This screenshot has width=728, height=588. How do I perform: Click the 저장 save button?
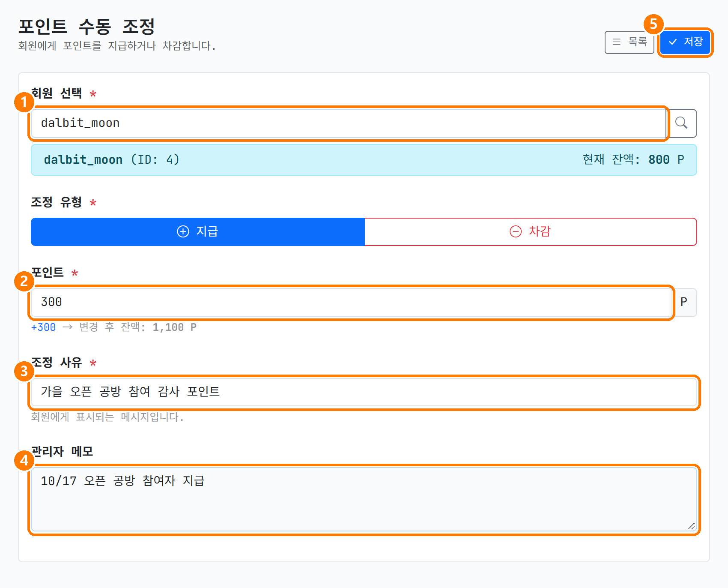[x=685, y=42]
